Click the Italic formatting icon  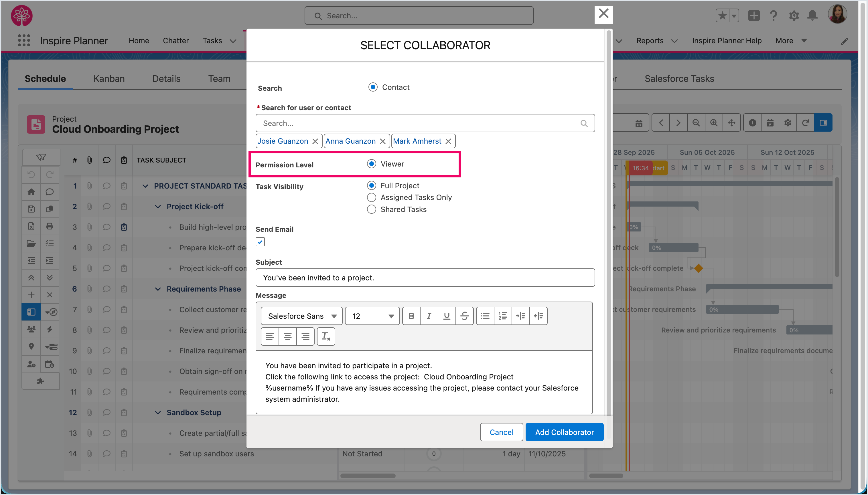coord(429,316)
